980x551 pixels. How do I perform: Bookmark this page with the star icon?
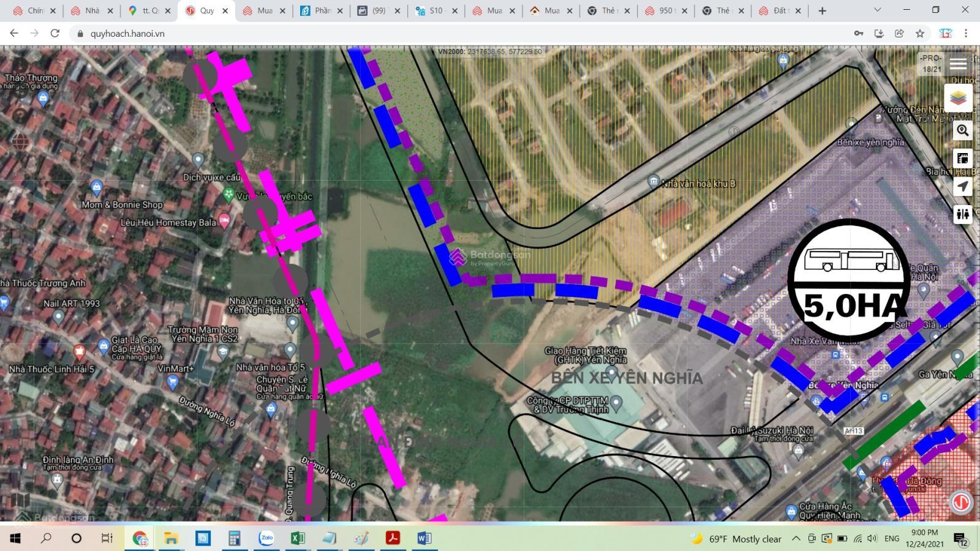[920, 34]
